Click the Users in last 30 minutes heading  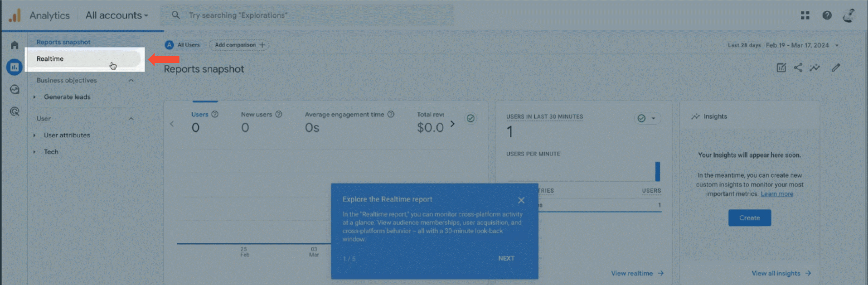click(x=545, y=116)
